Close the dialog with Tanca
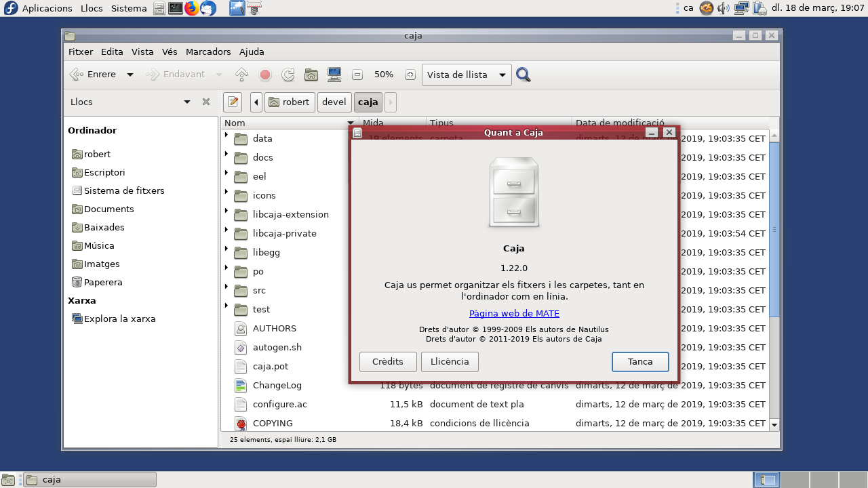868x488 pixels. (640, 362)
